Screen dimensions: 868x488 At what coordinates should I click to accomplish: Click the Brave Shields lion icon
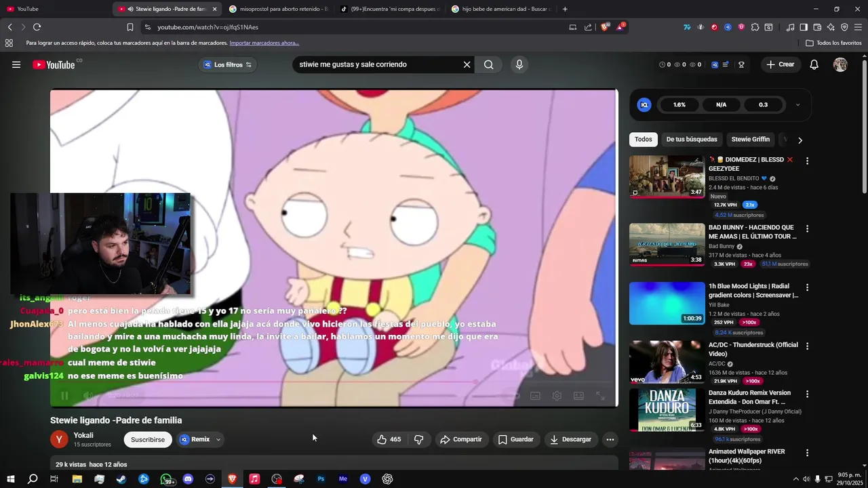click(605, 27)
